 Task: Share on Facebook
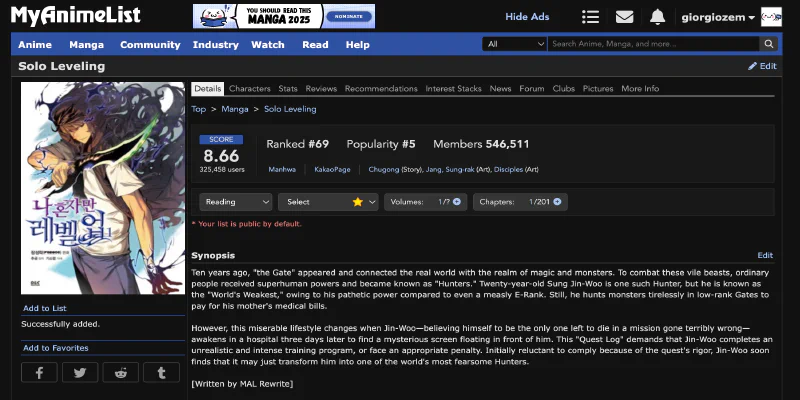(40, 372)
